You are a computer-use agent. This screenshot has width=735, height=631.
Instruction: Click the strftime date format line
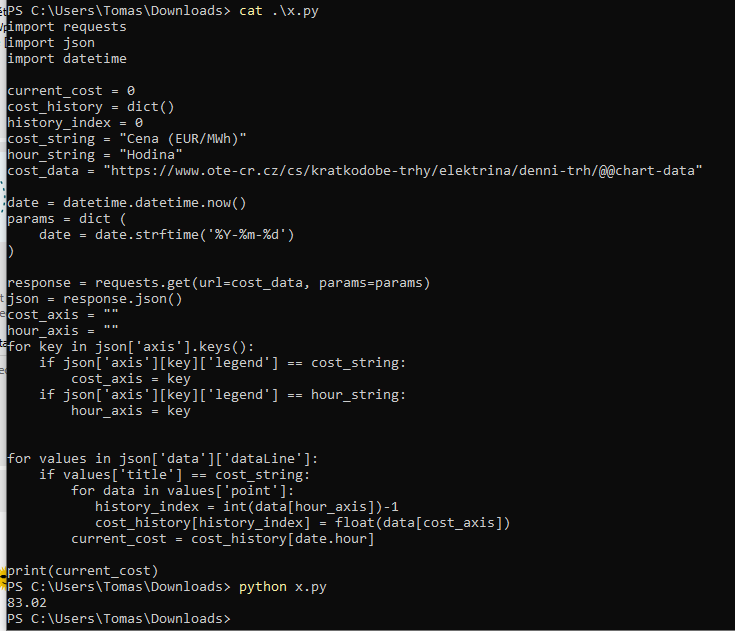click(x=167, y=235)
